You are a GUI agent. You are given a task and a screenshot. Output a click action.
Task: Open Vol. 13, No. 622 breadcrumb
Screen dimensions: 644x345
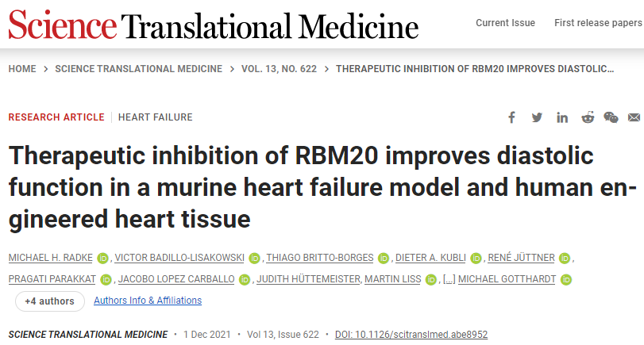tap(279, 69)
